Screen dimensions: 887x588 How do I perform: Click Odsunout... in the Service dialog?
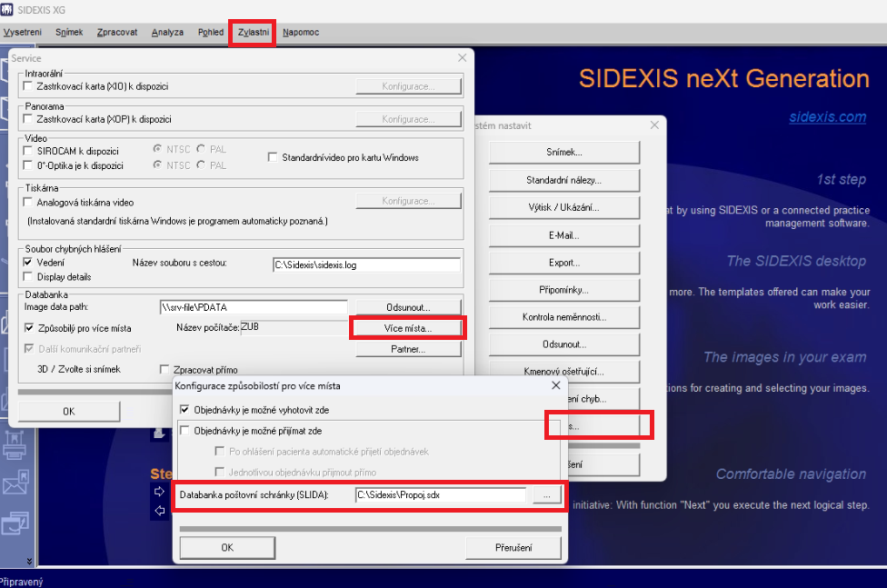(408, 307)
